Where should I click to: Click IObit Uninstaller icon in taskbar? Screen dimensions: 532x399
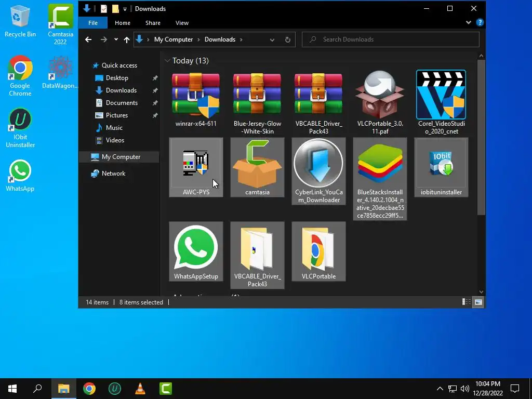click(x=115, y=389)
